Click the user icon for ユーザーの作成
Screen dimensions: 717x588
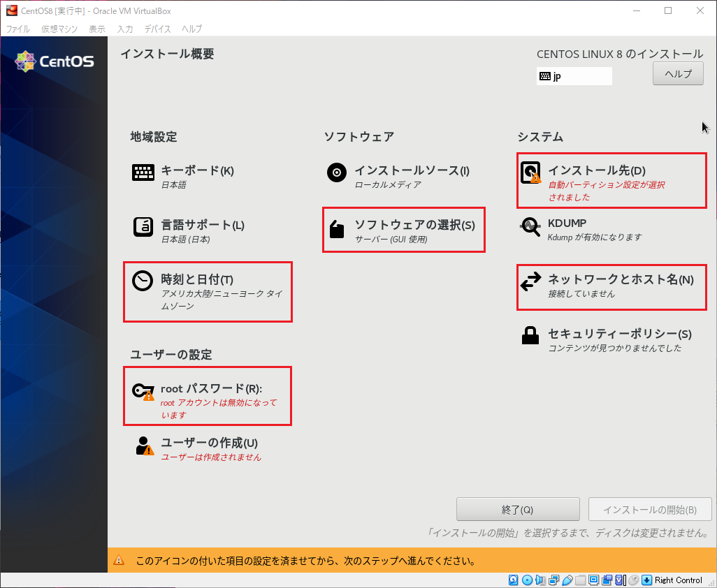pos(145,446)
